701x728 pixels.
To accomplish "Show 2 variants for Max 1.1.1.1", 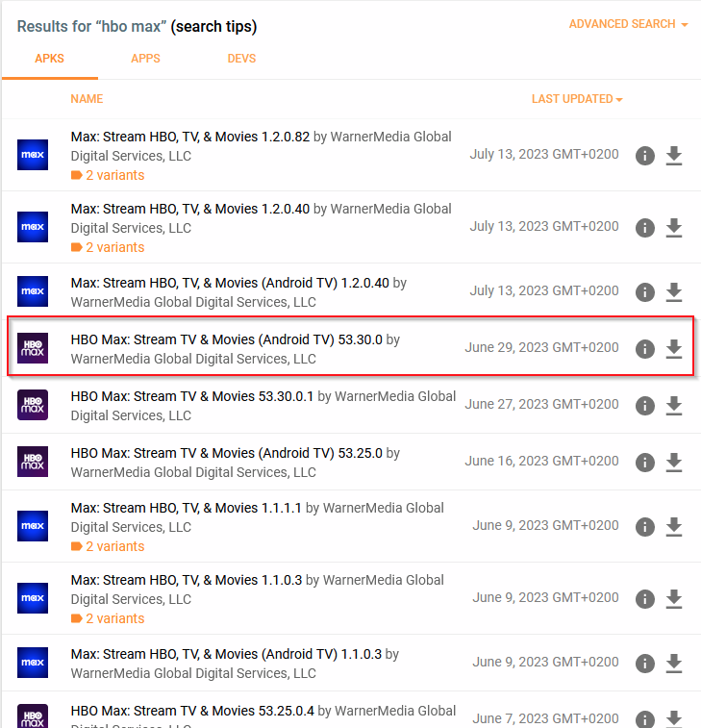I will (x=108, y=546).
